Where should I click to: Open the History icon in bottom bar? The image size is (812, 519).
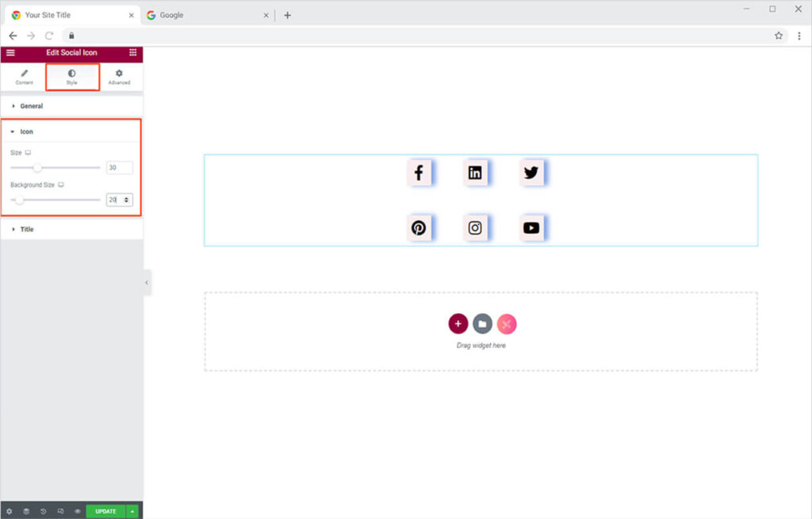point(44,511)
